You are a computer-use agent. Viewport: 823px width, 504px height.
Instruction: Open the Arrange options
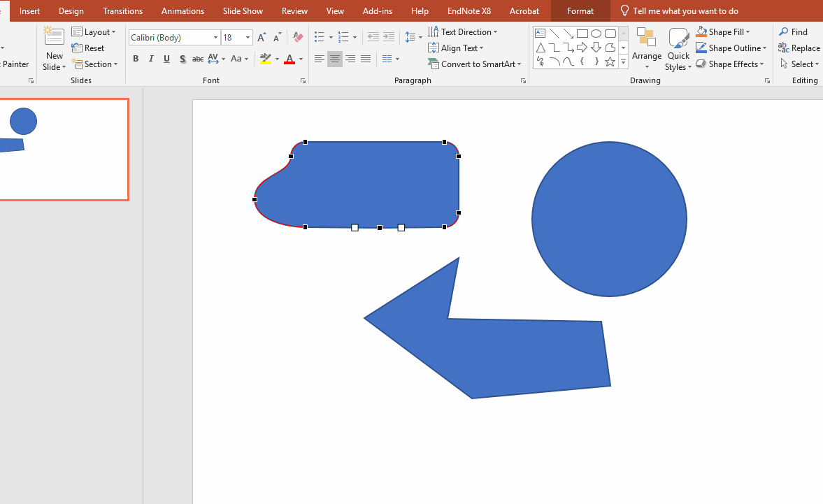[646, 48]
